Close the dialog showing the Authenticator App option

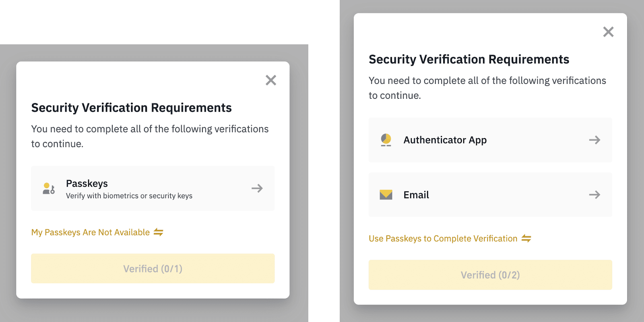pos(608,32)
